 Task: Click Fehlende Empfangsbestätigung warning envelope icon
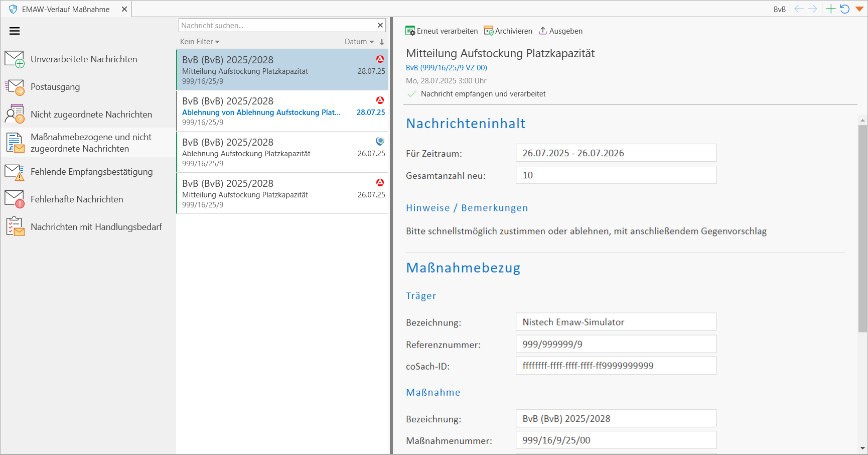coord(15,172)
